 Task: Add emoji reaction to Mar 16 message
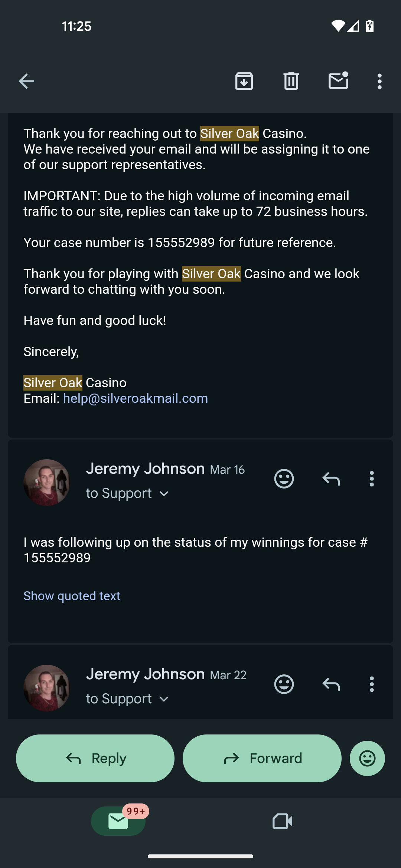pyautogui.click(x=284, y=479)
